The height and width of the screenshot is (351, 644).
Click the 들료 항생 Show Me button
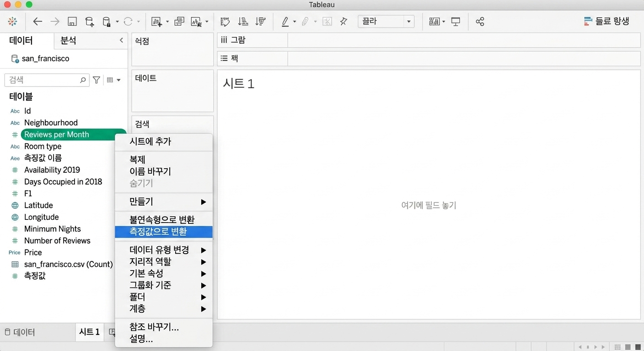click(607, 21)
